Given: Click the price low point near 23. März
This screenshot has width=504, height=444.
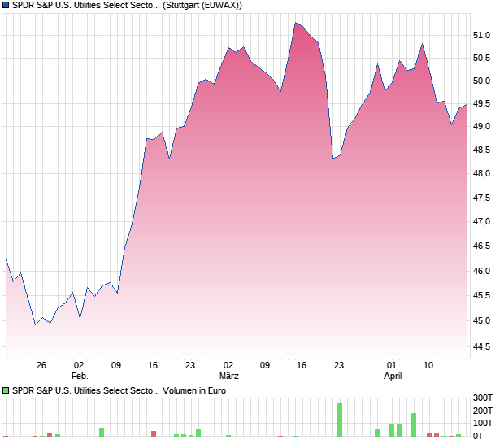Looking at the screenshot, I should click(333, 159).
